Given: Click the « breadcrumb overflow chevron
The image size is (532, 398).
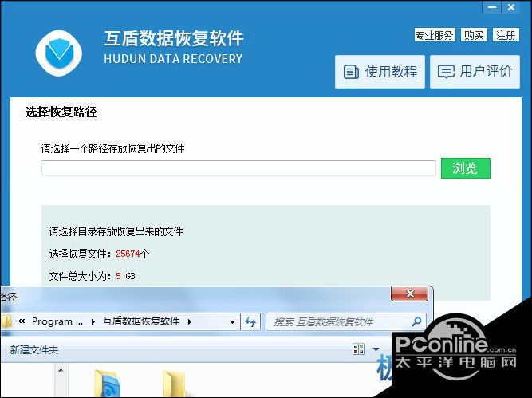Looking at the screenshot, I should pos(22,321).
